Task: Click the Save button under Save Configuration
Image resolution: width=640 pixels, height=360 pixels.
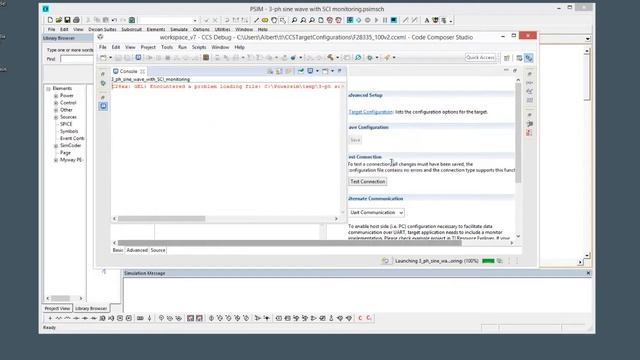Action: click(356, 140)
